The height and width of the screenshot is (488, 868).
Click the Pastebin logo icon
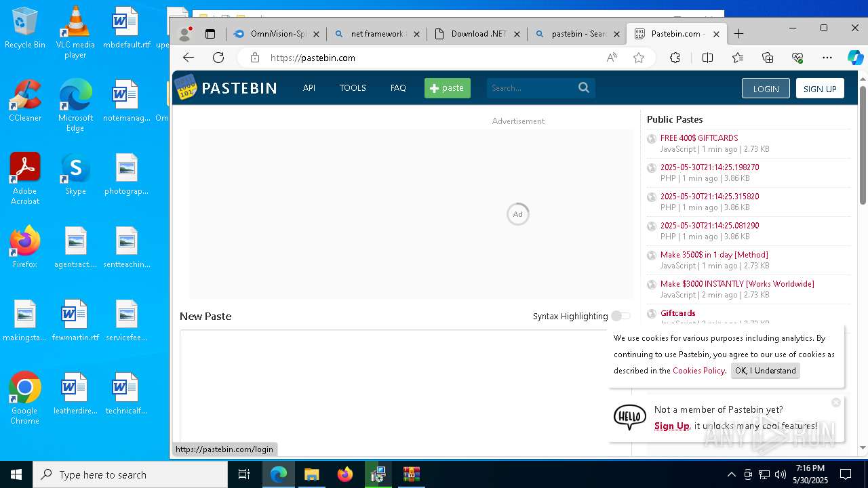185,88
